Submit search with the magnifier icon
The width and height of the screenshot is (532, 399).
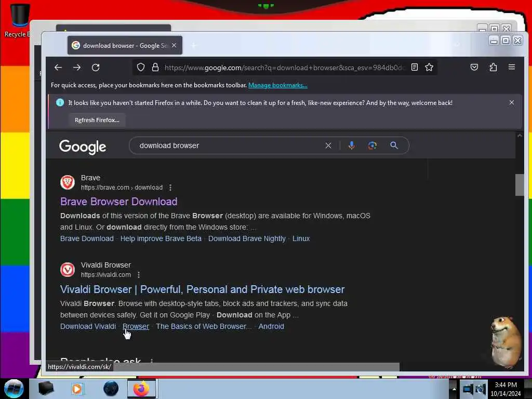coord(394,145)
